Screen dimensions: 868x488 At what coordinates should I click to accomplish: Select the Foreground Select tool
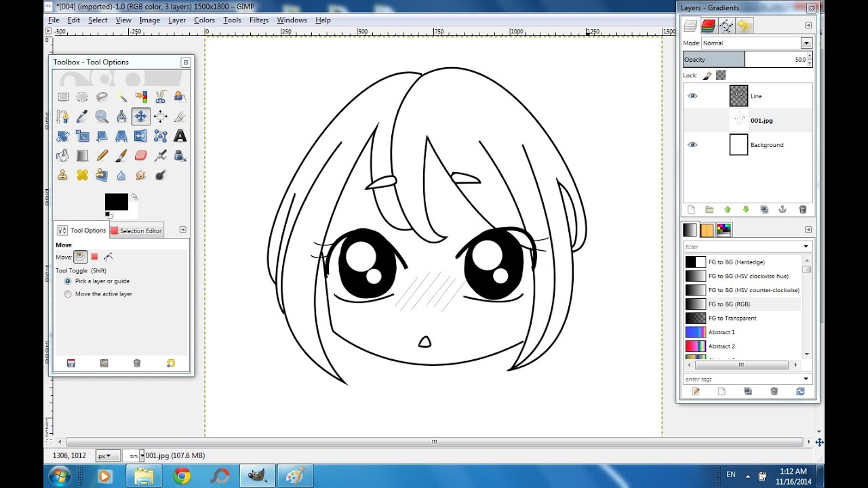point(180,97)
